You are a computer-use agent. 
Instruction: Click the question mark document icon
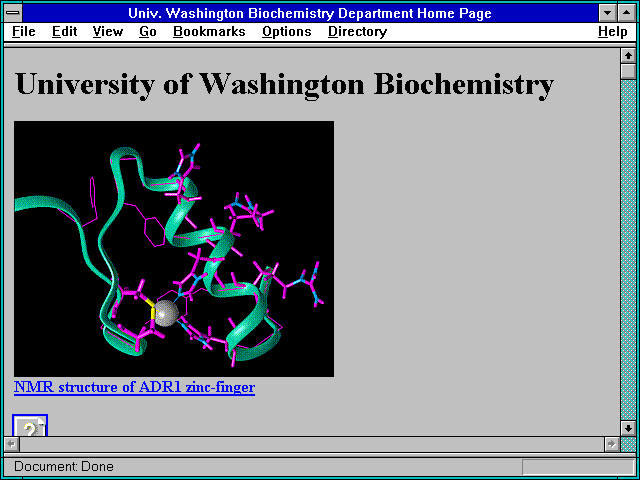point(30,425)
